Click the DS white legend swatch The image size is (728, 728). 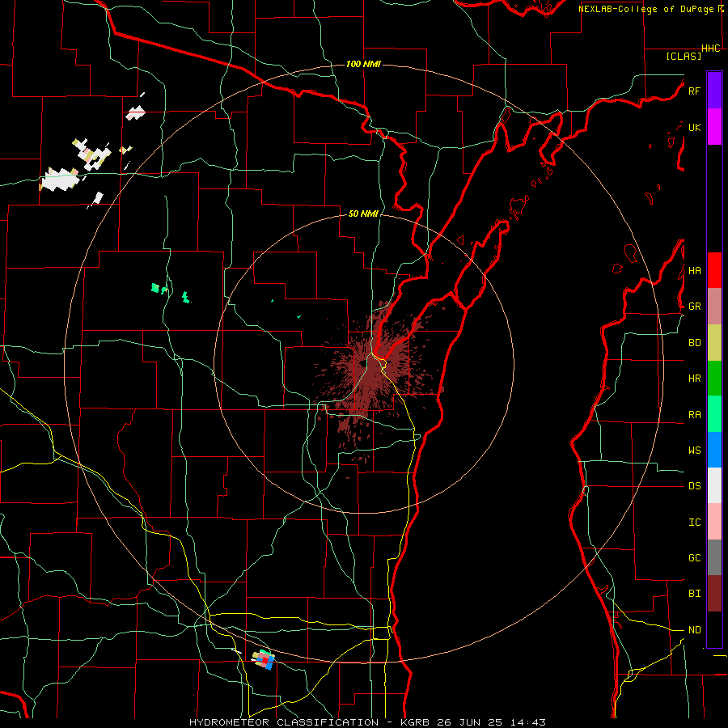coord(714,485)
